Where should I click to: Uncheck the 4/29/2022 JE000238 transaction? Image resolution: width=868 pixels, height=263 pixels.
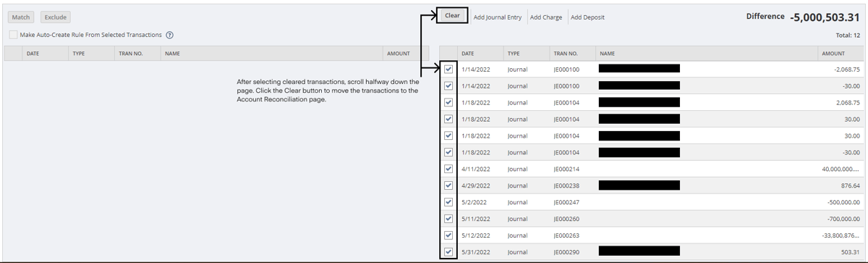pyautogui.click(x=448, y=185)
